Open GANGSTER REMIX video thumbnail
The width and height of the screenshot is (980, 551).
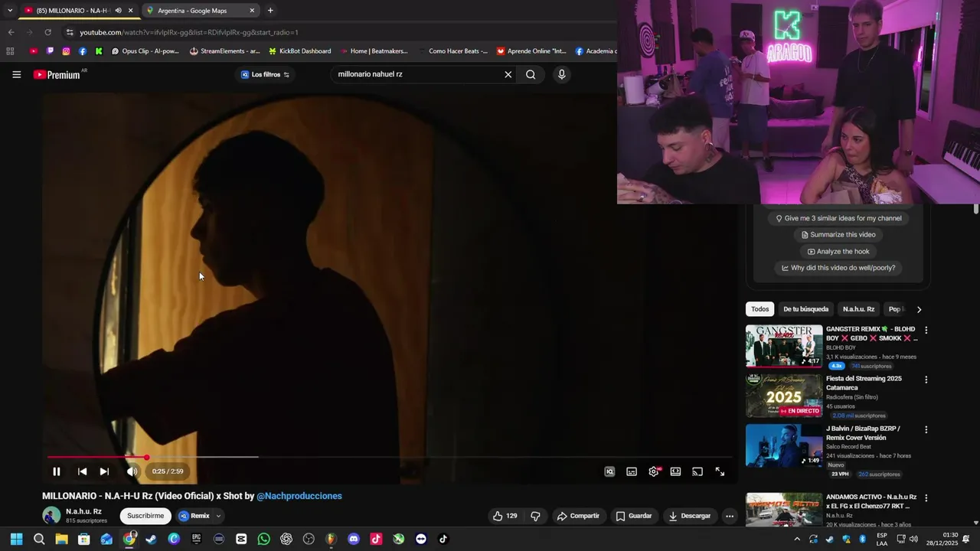pyautogui.click(x=784, y=346)
